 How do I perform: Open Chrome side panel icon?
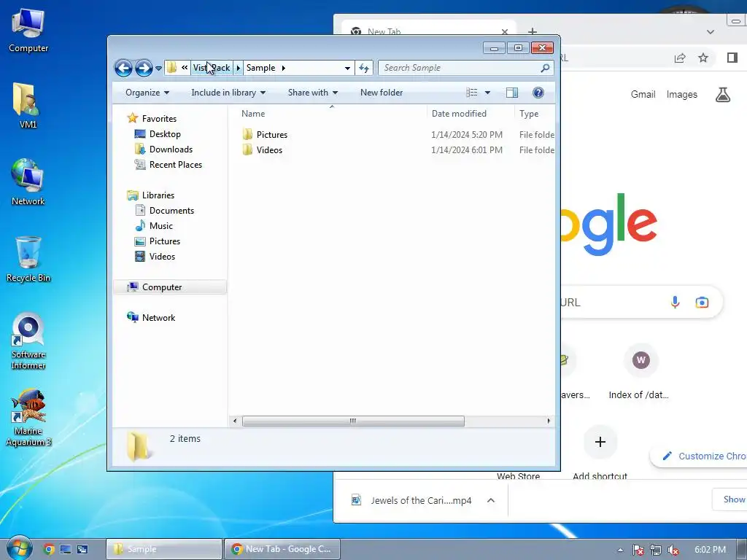tap(732, 58)
